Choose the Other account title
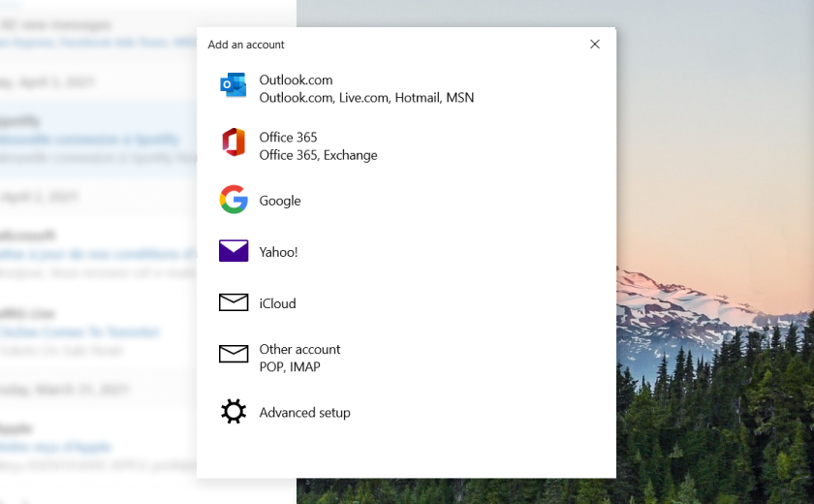The height and width of the screenshot is (504, 814). coord(300,349)
